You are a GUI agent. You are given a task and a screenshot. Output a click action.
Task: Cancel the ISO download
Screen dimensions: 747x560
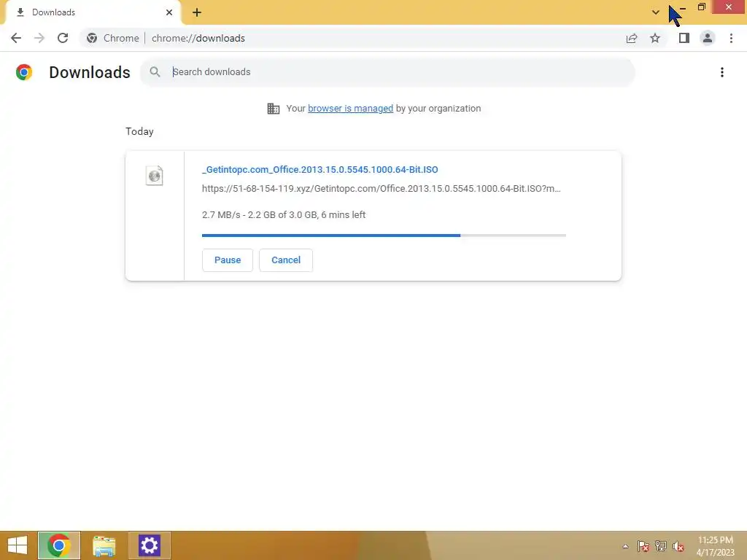[286, 260]
